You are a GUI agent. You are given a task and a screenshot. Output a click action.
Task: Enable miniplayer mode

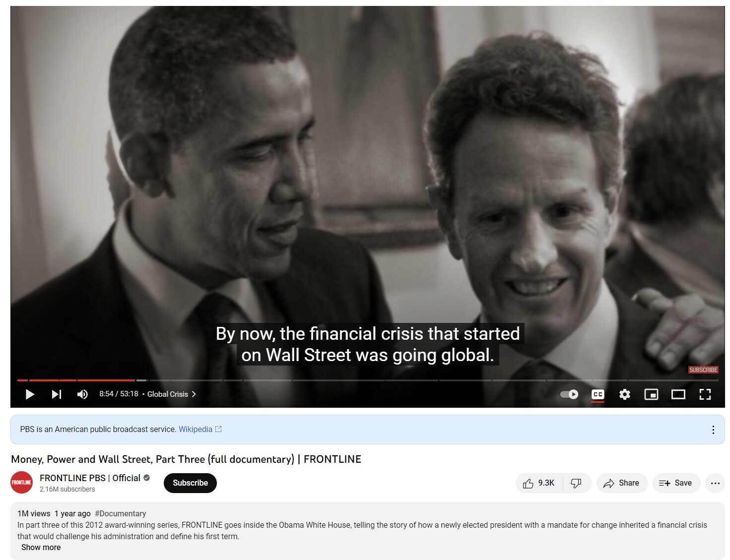(651, 394)
